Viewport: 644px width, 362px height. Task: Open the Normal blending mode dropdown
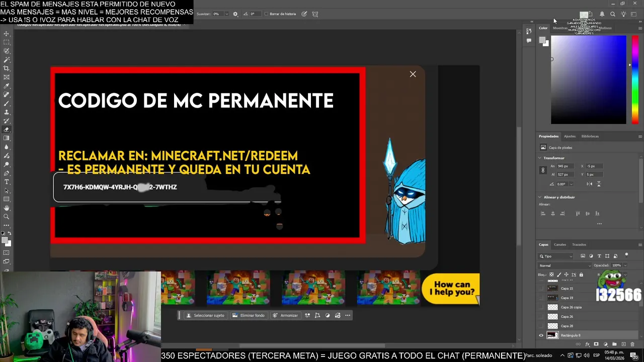tap(565, 265)
